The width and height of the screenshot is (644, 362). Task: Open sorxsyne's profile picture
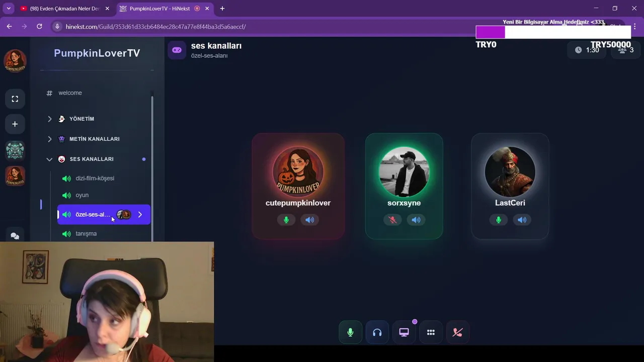[x=404, y=172]
